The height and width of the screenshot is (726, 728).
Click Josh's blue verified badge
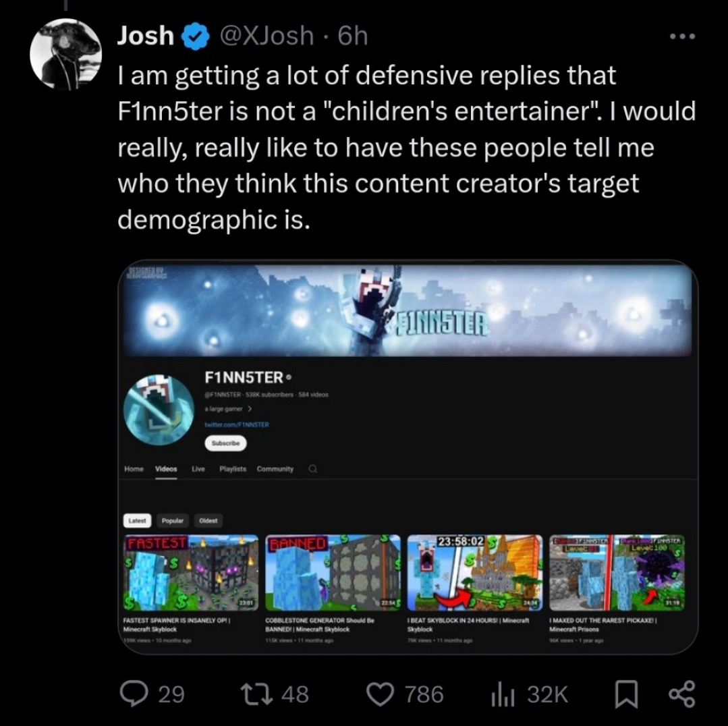(x=196, y=36)
